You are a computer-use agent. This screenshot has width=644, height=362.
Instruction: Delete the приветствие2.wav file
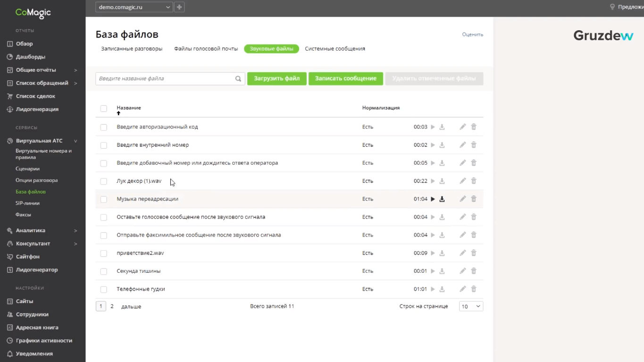pos(474,253)
